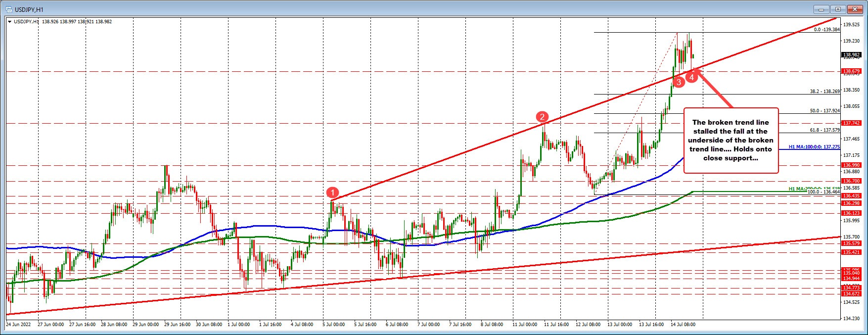
Task: Select the red level label 134.773
Action: pos(851,288)
